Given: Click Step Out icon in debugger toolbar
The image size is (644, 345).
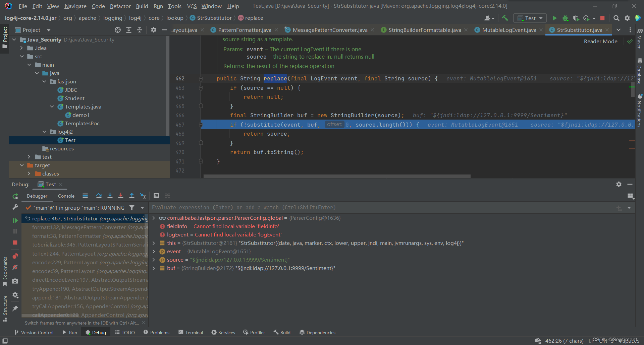Looking at the screenshot, I should [132, 196].
